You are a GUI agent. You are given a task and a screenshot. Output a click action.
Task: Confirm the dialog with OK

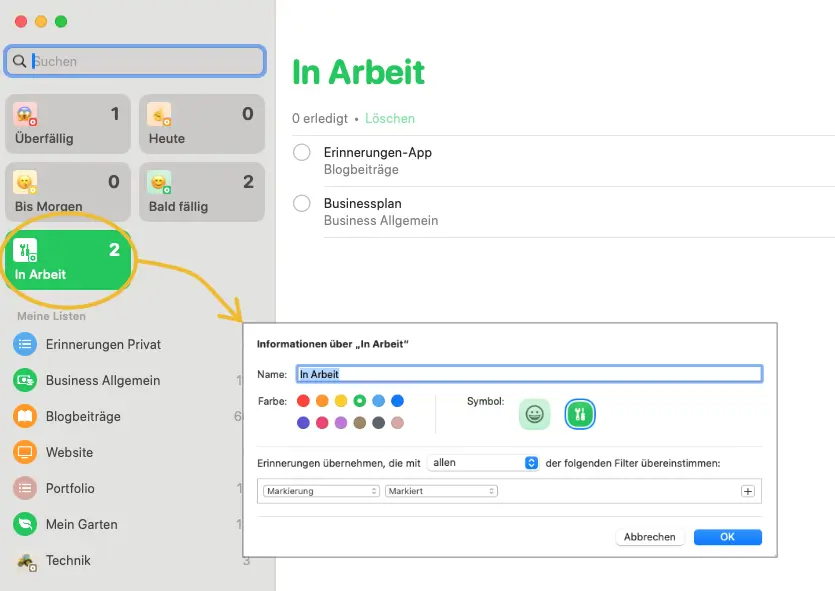tap(727, 537)
